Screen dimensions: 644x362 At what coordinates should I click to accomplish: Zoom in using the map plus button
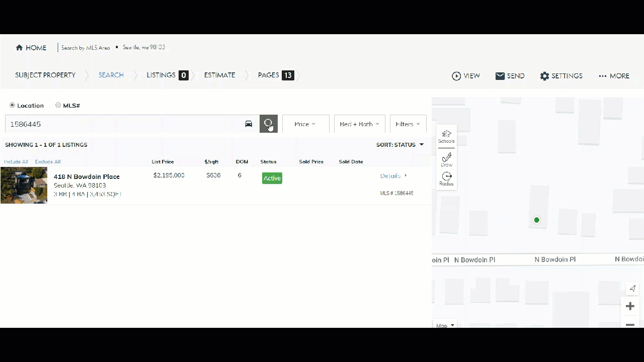(x=630, y=306)
